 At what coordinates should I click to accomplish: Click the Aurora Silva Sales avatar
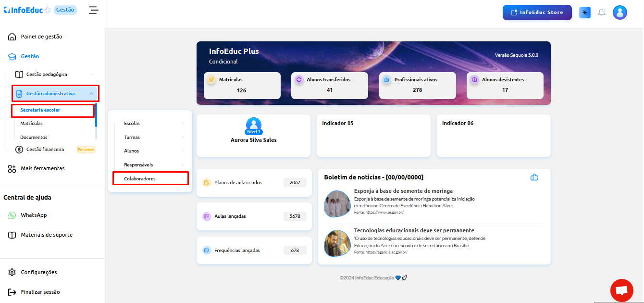coord(253,125)
